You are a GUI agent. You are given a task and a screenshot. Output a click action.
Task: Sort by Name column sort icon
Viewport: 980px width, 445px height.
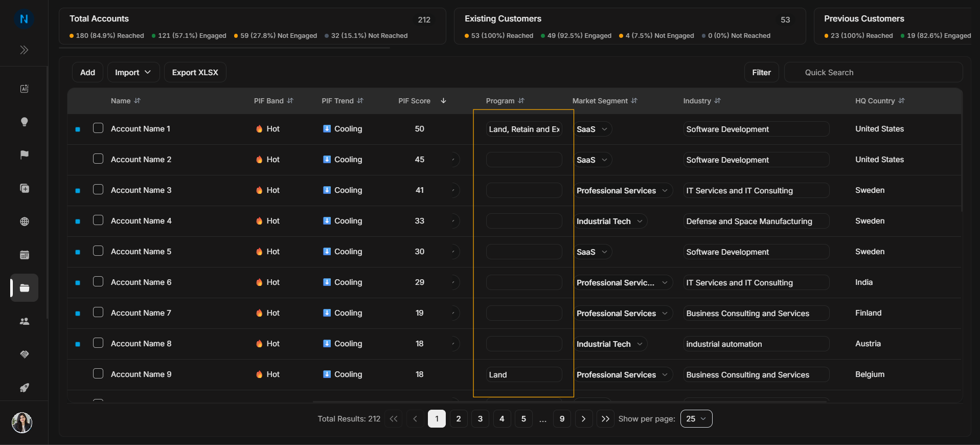[x=138, y=101]
